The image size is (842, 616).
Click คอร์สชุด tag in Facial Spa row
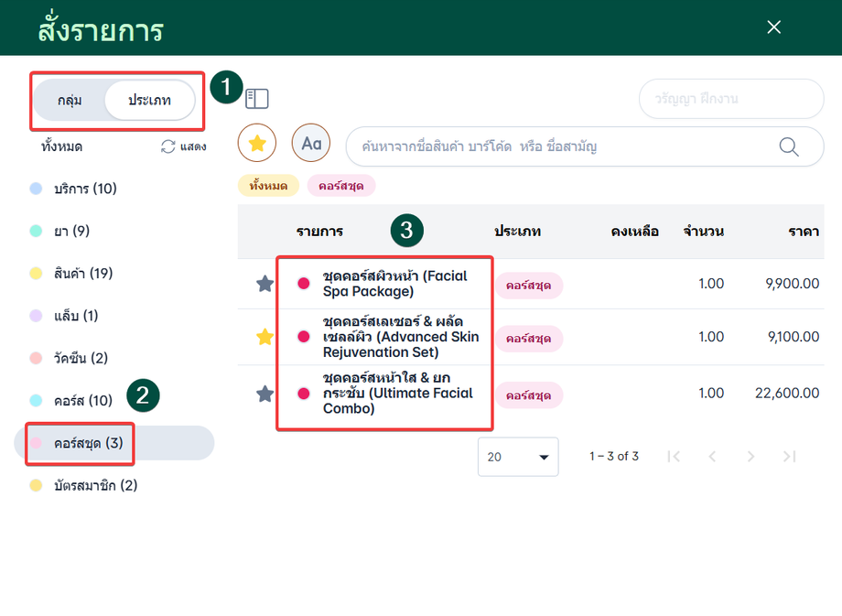click(528, 286)
